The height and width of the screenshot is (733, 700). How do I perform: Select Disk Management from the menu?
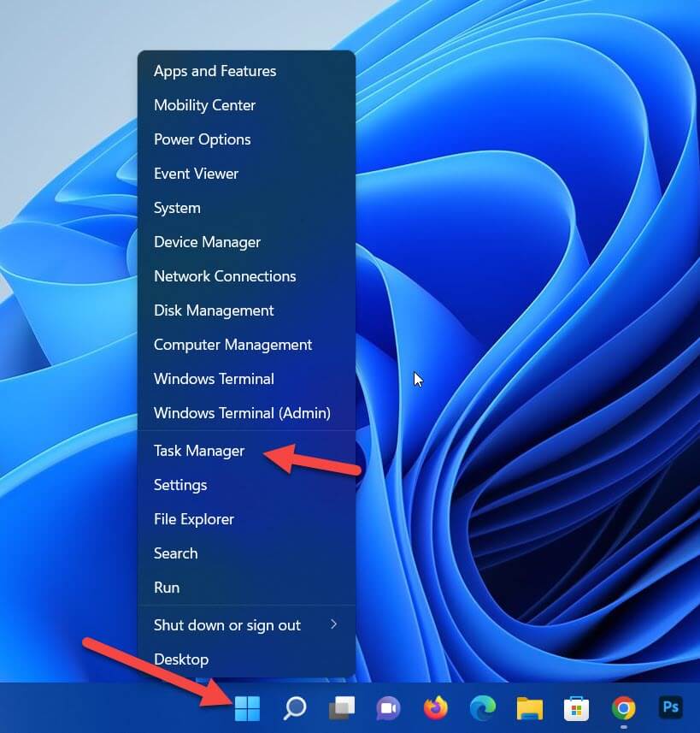pos(214,310)
